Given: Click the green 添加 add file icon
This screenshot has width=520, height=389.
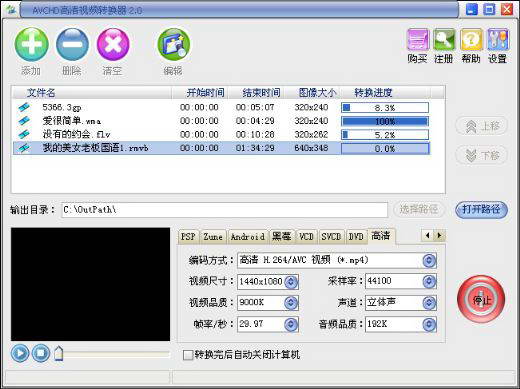Looking at the screenshot, I should 32,44.
